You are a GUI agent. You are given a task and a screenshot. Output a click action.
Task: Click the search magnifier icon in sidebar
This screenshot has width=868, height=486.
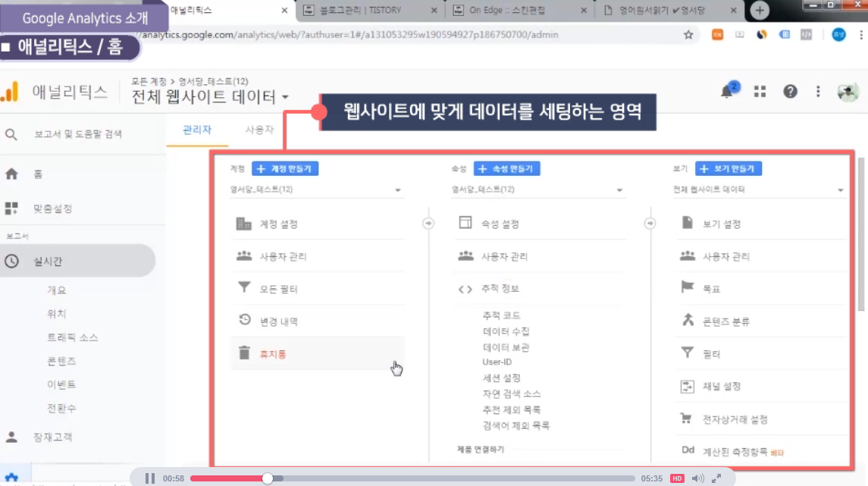pyautogui.click(x=11, y=134)
